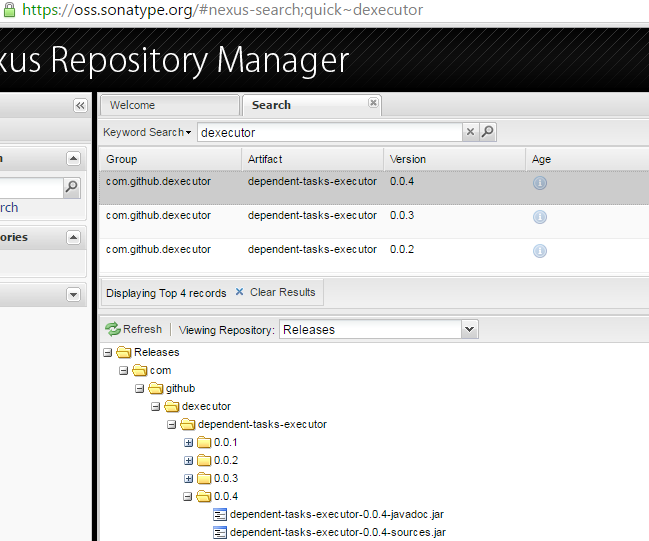The width and height of the screenshot is (649, 541).
Task: Collapse the first sidebar section with up arrow
Action: [73, 159]
